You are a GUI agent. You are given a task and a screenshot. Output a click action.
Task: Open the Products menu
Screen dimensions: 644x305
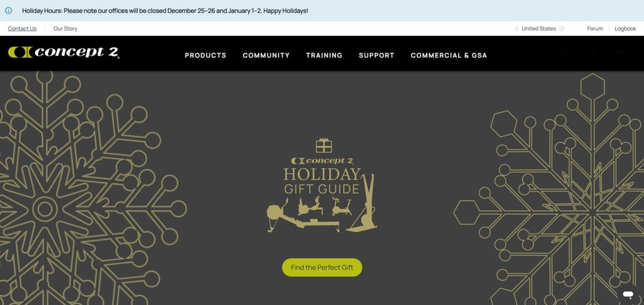(206, 55)
